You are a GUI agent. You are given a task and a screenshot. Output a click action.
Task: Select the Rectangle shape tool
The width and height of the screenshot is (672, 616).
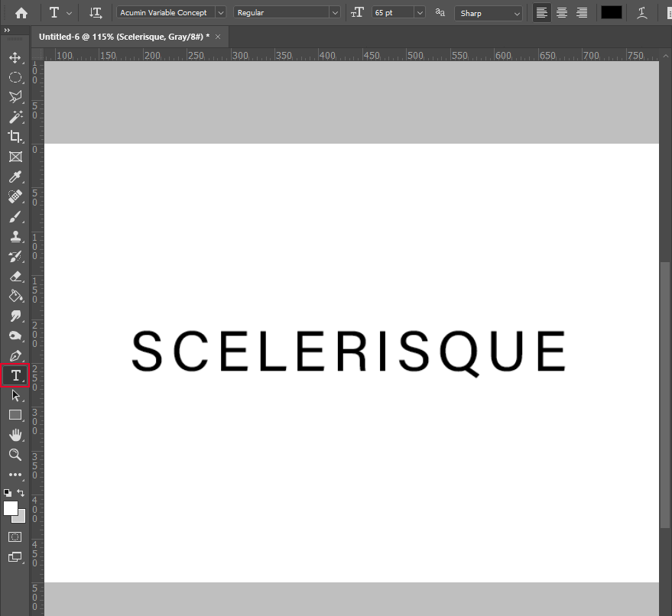click(15, 415)
